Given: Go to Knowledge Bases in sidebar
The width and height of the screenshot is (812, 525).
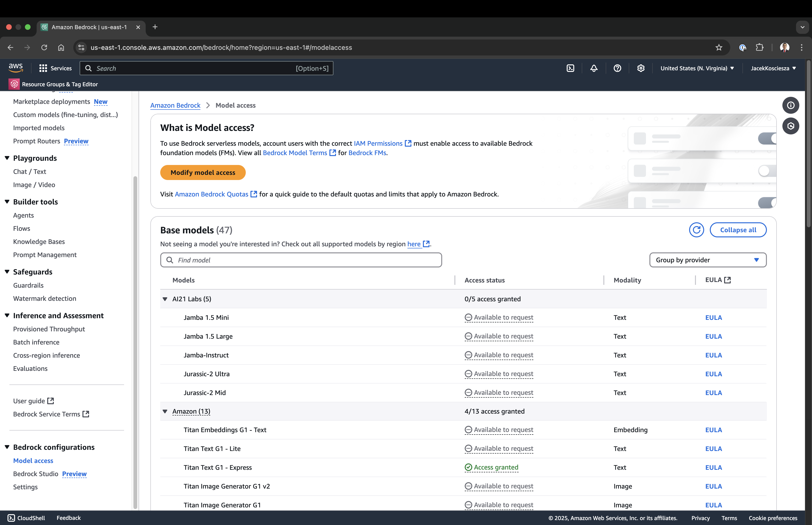Looking at the screenshot, I should tap(39, 242).
